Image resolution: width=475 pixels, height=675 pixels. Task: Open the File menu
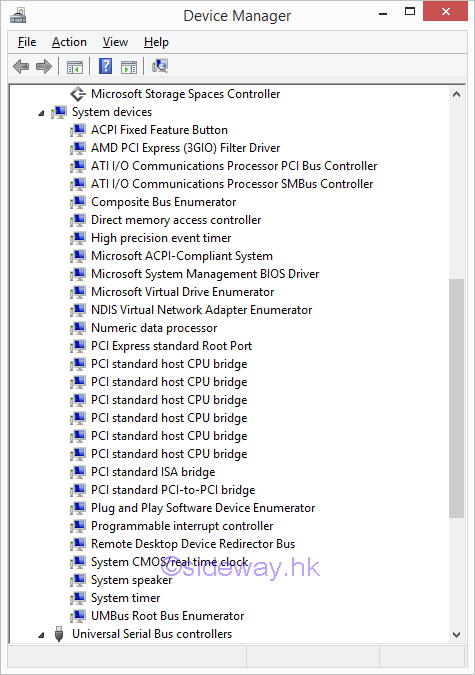click(x=27, y=42)
